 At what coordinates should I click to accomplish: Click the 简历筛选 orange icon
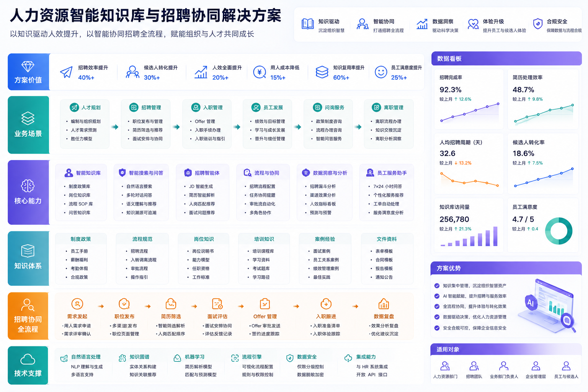[171, 304]
